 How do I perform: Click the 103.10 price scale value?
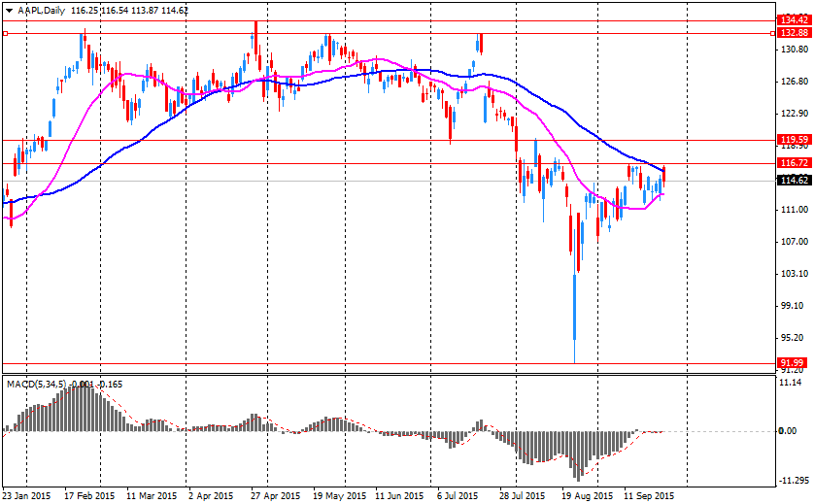pos(795,274)
